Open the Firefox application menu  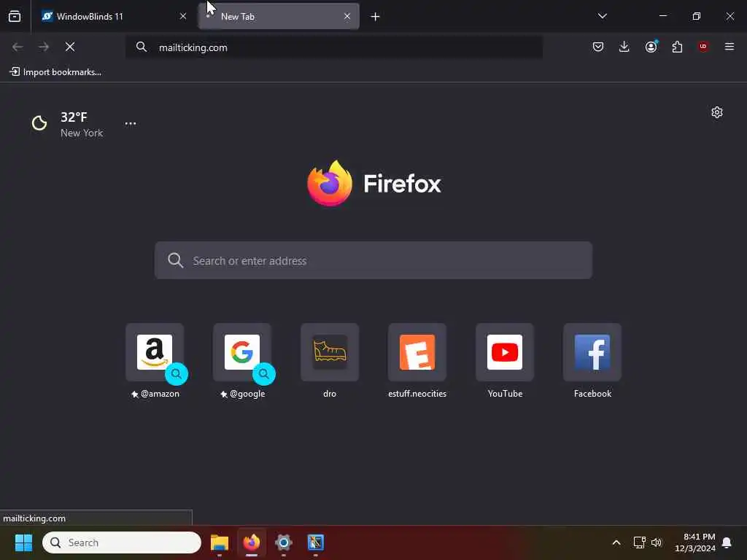729,47
